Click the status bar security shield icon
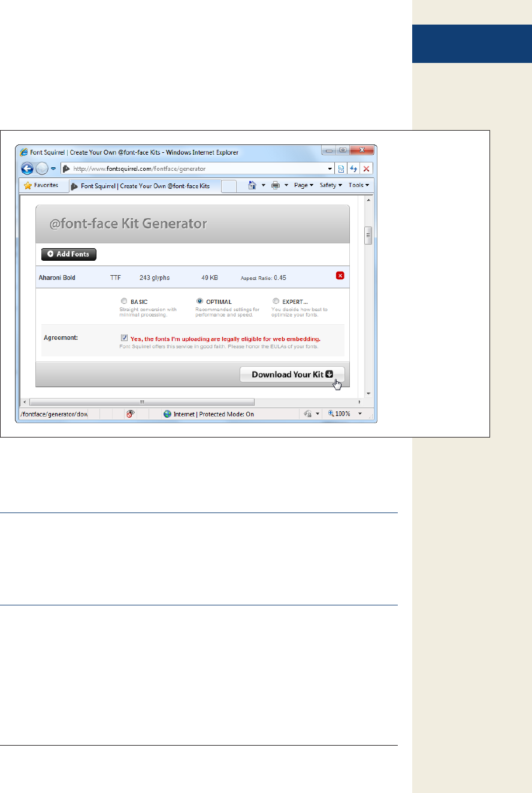This screenshot has width=532, height=793. click(x=307, y=414)
